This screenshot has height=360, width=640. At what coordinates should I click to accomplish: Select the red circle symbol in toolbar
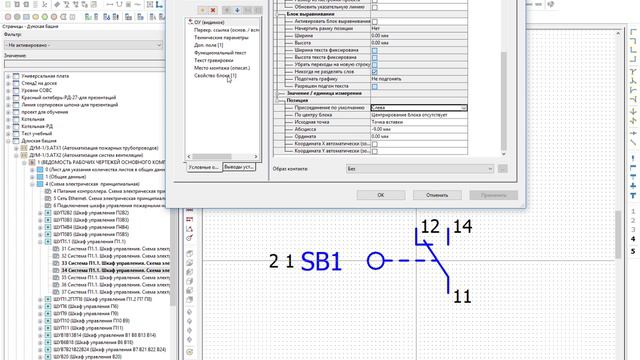pyautogui.click(x=8, y=17)
